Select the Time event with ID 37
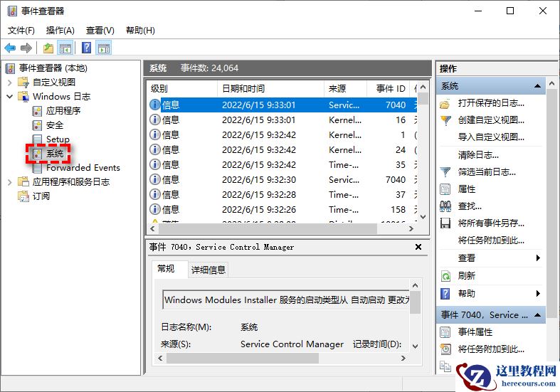This screenshot has height=392, width=560. pyautogui.click(x=282, y=194)
